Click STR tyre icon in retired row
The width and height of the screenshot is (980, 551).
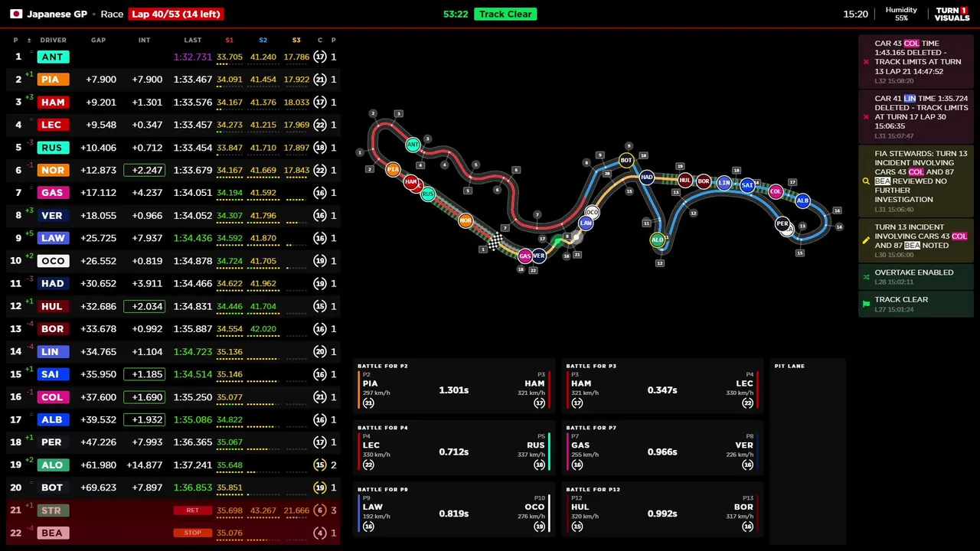(320, 510)
